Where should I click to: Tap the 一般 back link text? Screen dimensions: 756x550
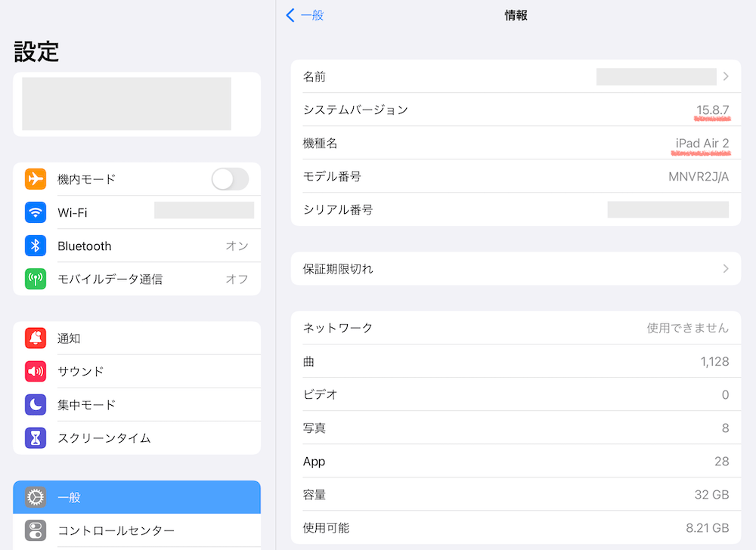pos(312,15)
